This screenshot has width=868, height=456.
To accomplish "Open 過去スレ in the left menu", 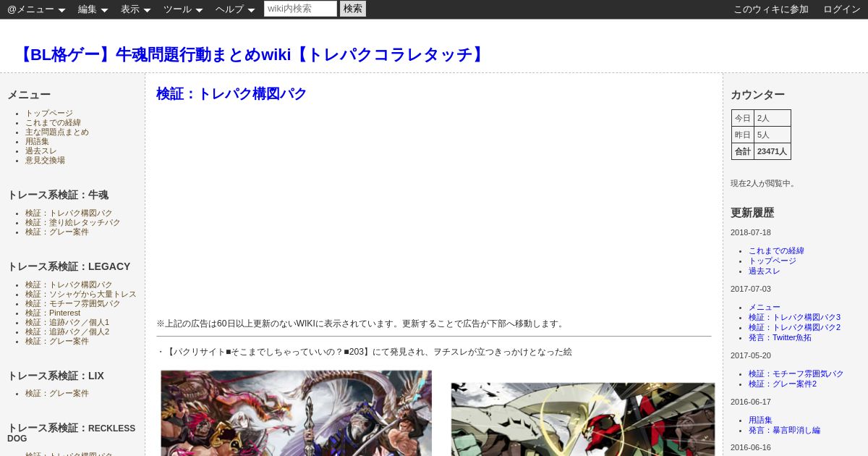I will click(41, 151).
